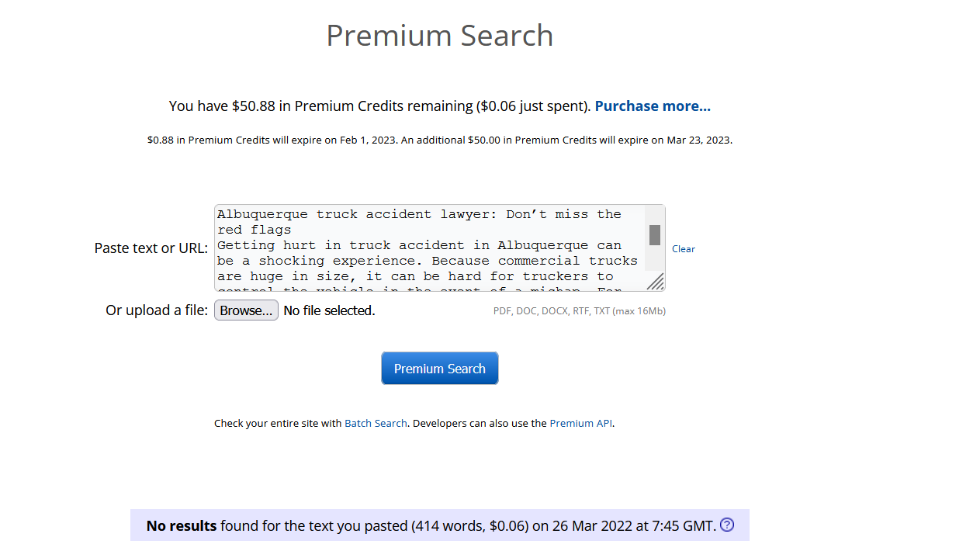The height and width of the screenshot is (551, 980).
Task: Follow the Premium API link
Action: coord(580,424)
